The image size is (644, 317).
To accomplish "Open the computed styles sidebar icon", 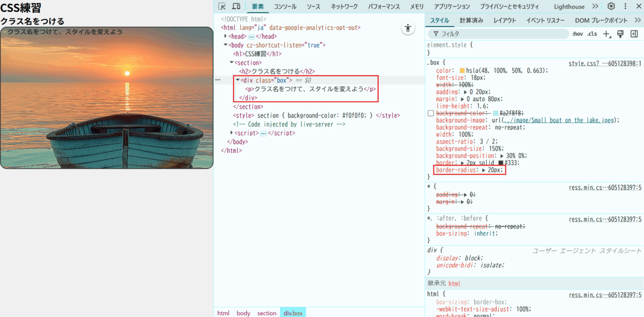I will click(634, 34).
